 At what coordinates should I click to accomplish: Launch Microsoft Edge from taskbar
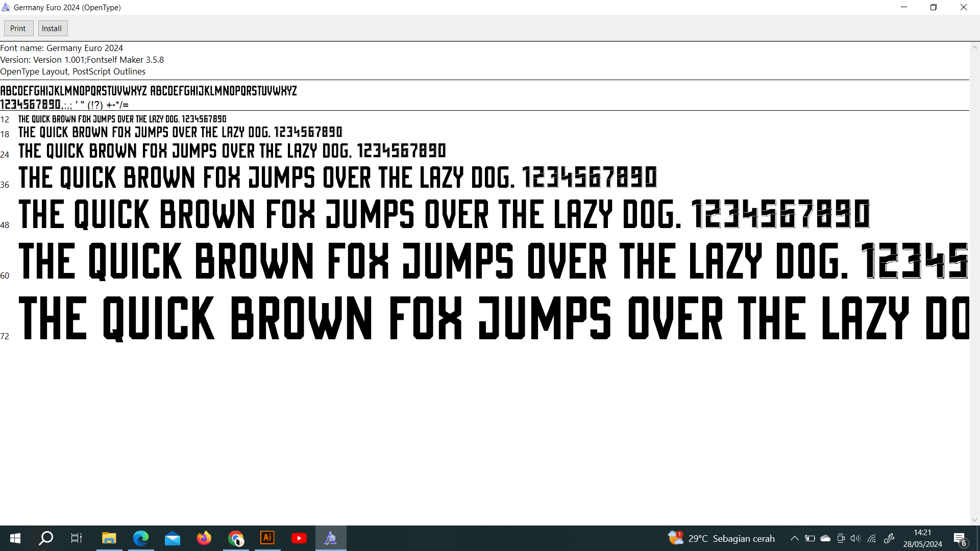coord(140,538)
